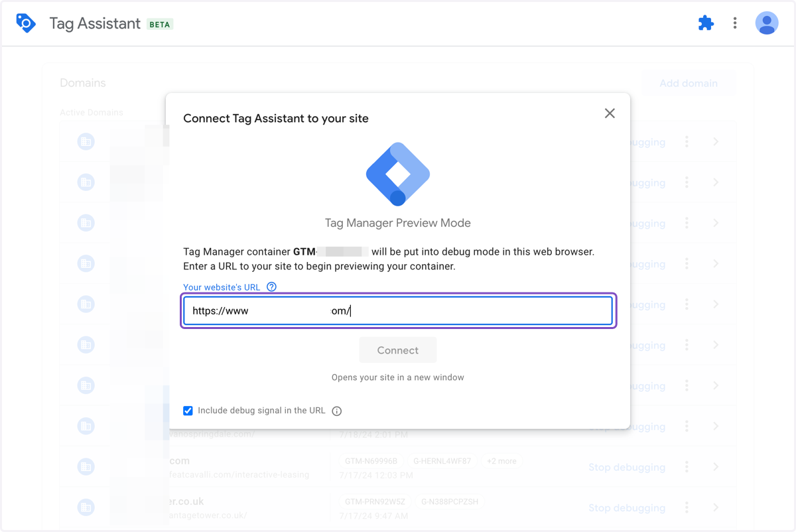Click the G-HERNL4WF87 tag chip

[x=442, y=461]
